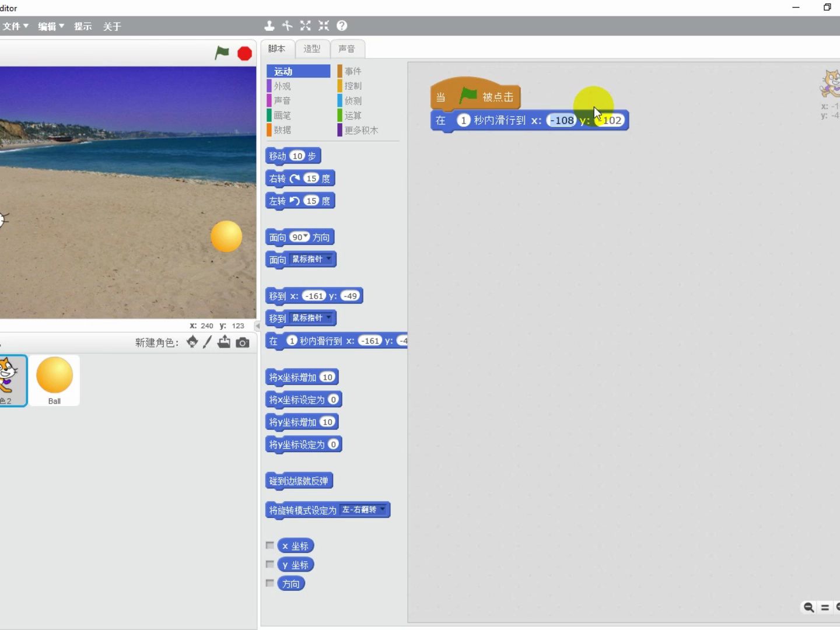Open the 左-右翻转 rotation style dropdown
This screenshot has width=840, height=630.
click(x=364, y=510)
